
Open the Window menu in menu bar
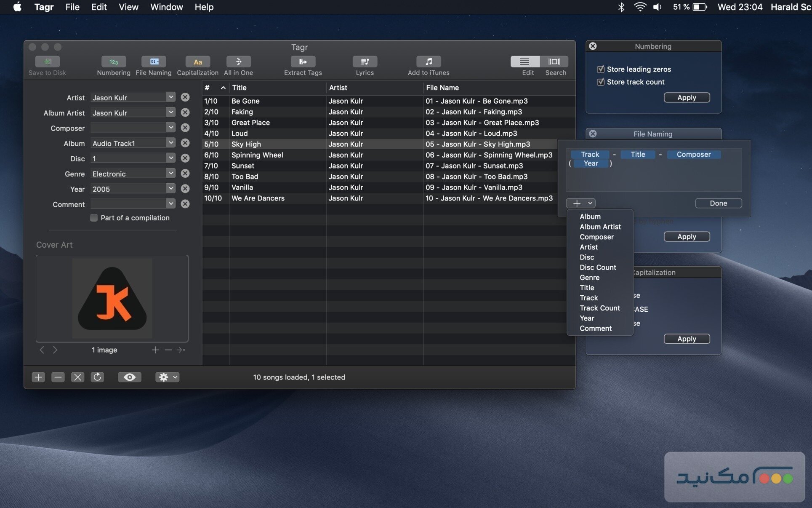[166, 7]
